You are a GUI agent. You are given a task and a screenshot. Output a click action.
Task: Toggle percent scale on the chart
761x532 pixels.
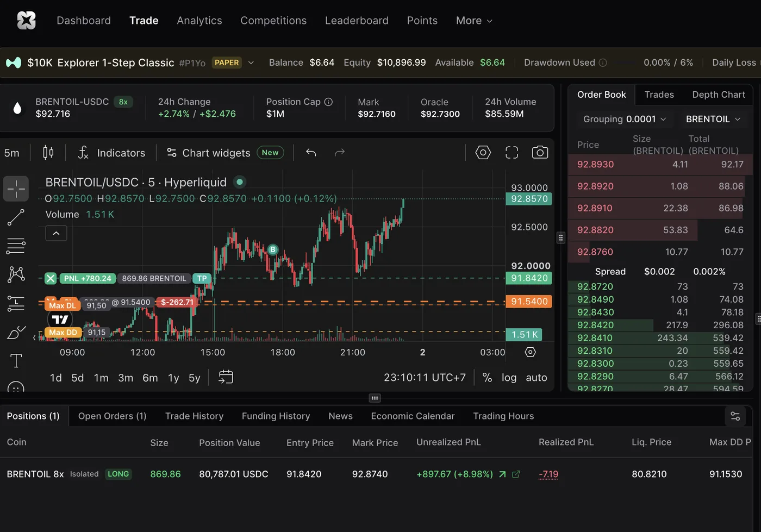coord(487,378)
